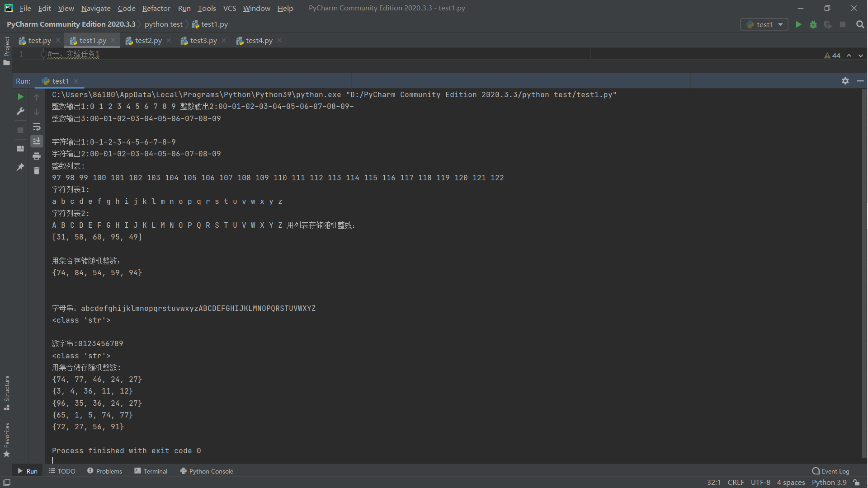Click the wrench settings icon in Run panel
The width and height of the screenshot is (868, 488).
click(20, 111)
